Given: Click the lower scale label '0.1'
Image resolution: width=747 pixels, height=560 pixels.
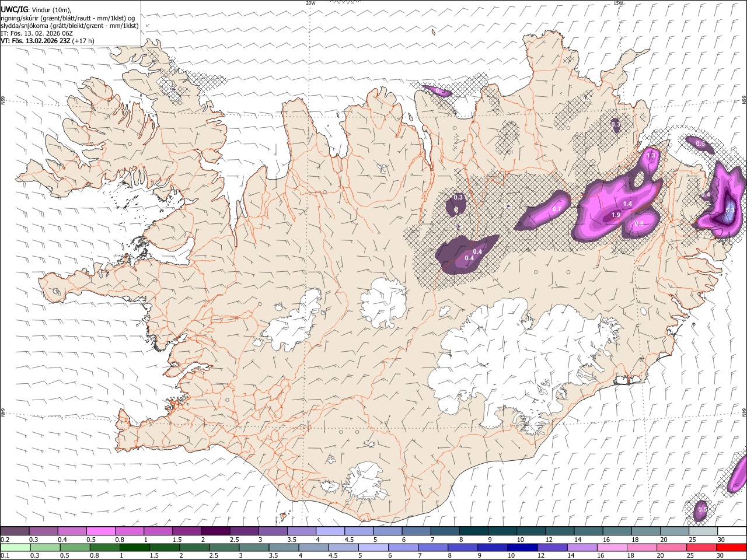Looking at the screenshot, I should tap(5, 555).
